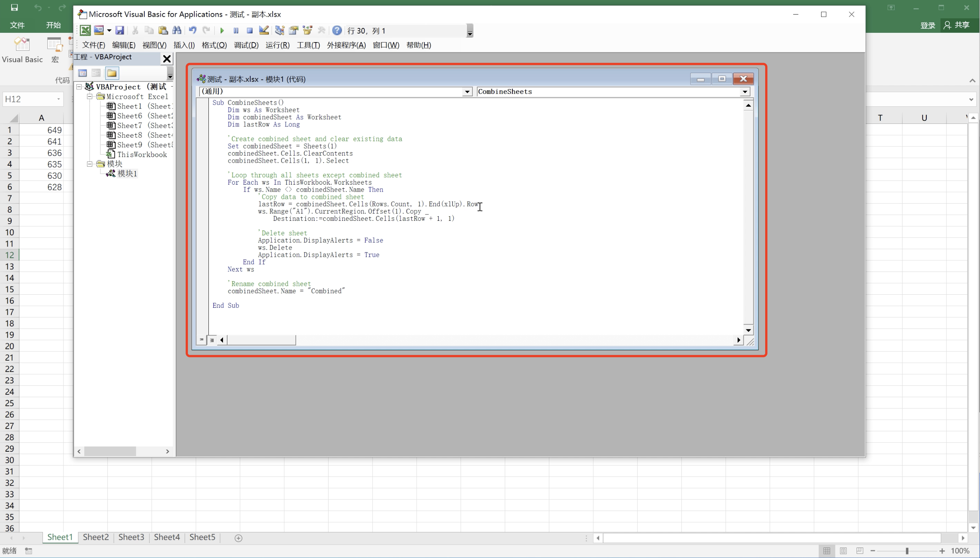Open the Project Explorer toolbar icon

(280, 30)
